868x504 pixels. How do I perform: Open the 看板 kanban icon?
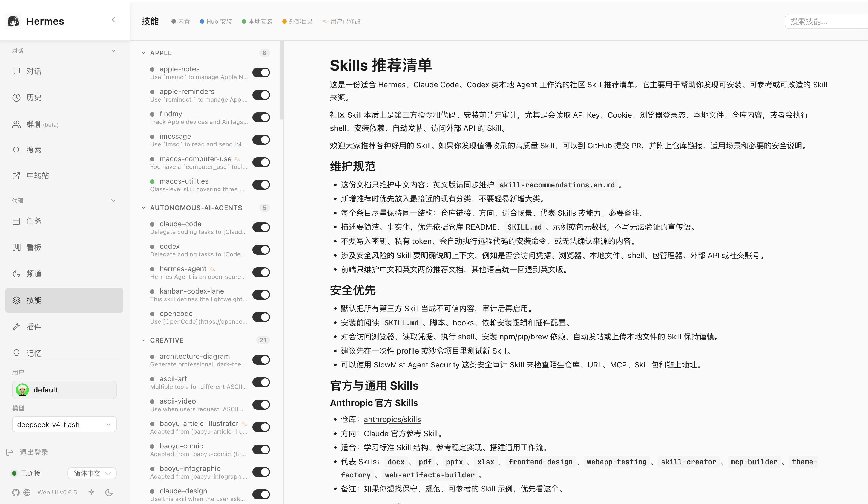[16, 247]
